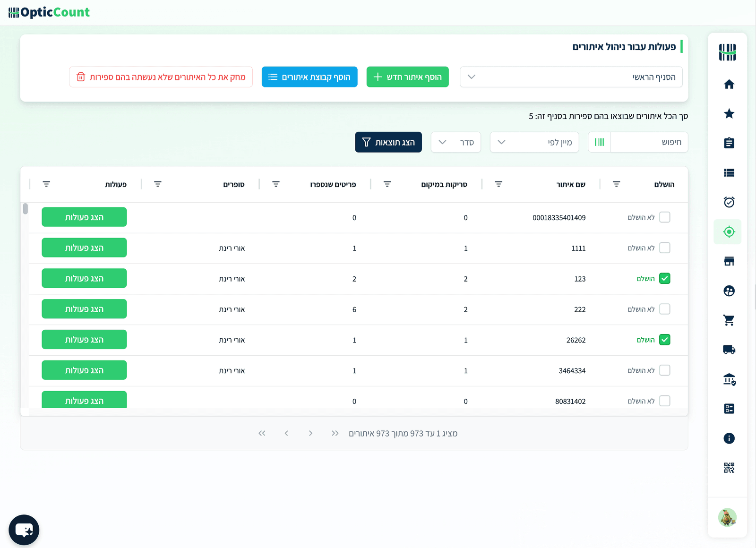Check the completed box for location 222
The height and width of the screenshot is (548, 756).
coord(665,309)
